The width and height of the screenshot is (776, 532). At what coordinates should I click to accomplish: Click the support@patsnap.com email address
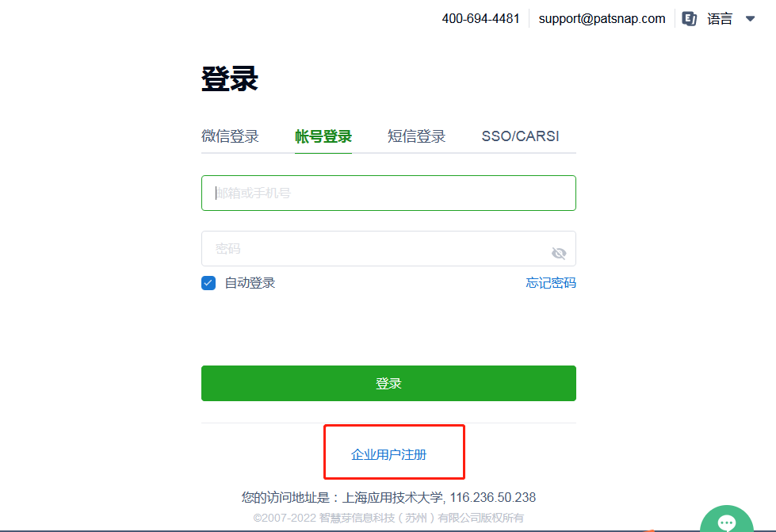602,19
